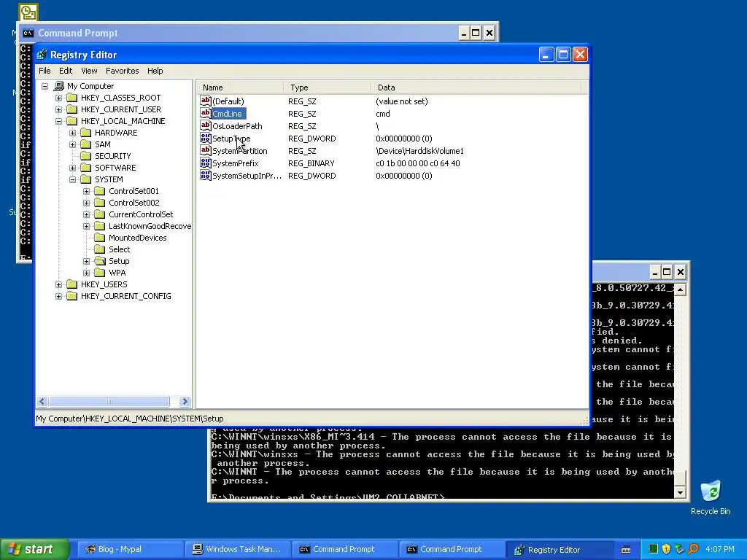
Task: Expand HKEY_USERS tree node
Action: [x=58, y=285]
